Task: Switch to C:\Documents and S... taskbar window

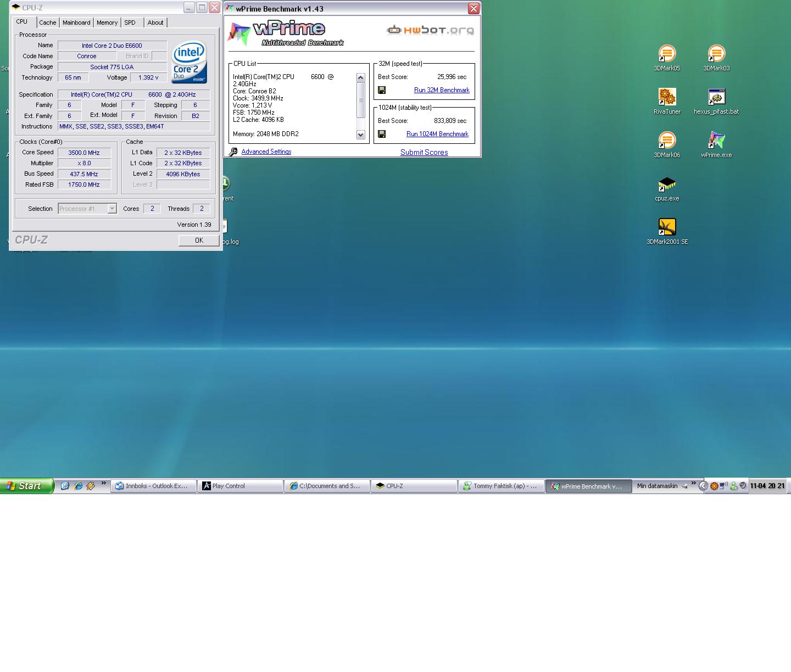Action: 327,486
